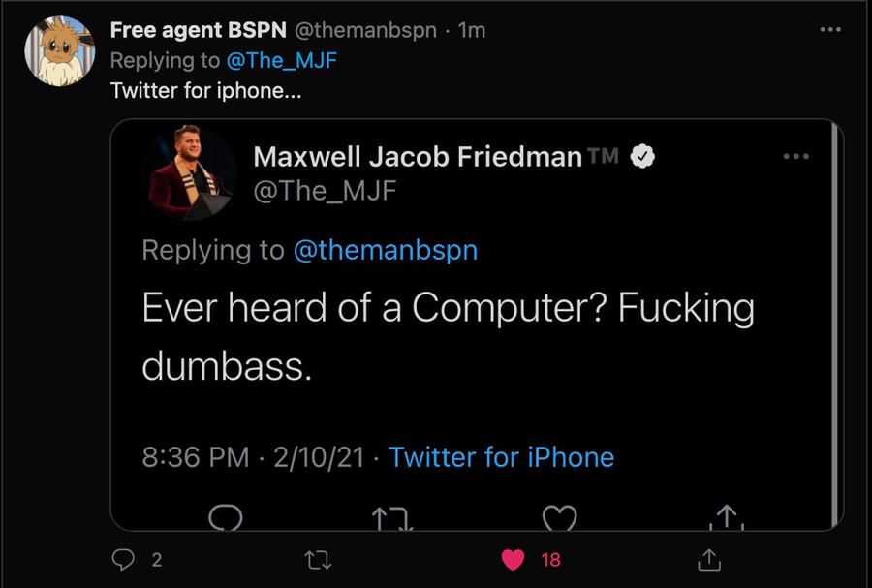Click the Twitter for iPhone source link
This screenshot has height=588, width=872.
pyautogui.click(x=501, y=457)
